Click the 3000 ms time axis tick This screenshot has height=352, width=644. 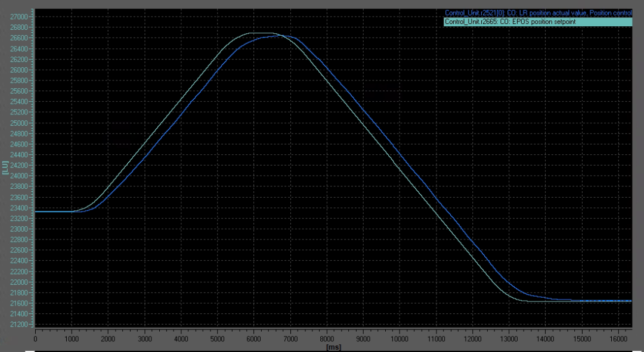[x=144, y=339]
